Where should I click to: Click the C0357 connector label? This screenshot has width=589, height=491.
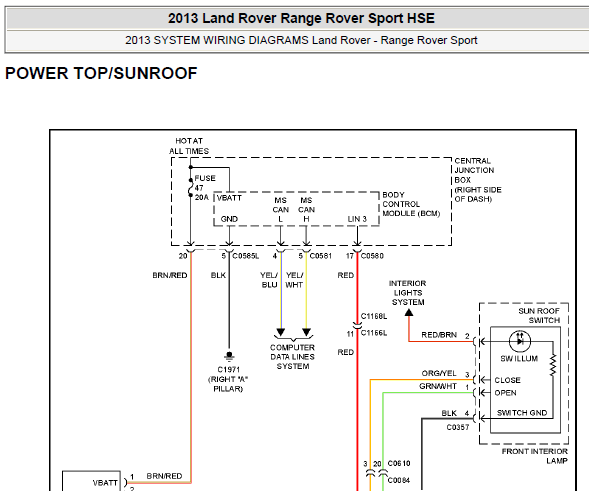pos(458,428)
